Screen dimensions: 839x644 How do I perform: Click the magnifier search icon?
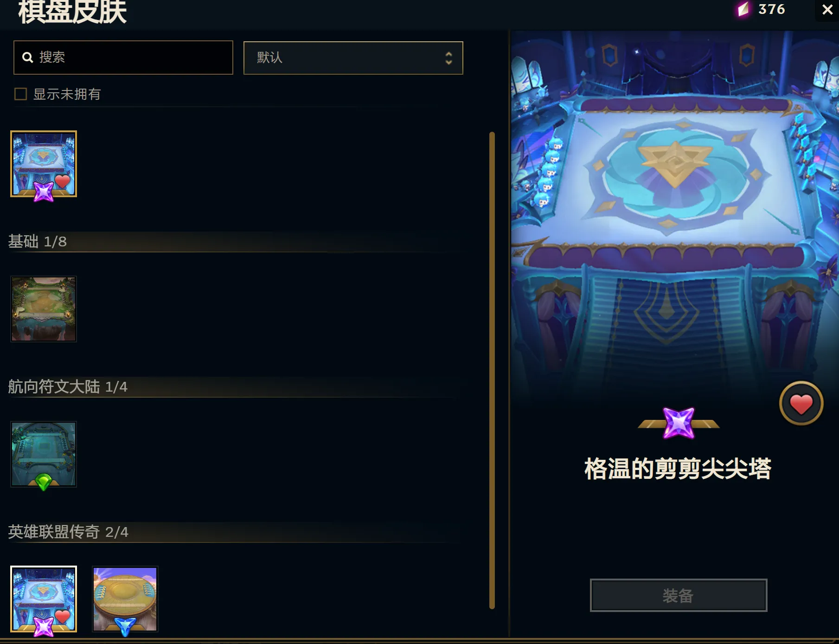tap(28, 58)
